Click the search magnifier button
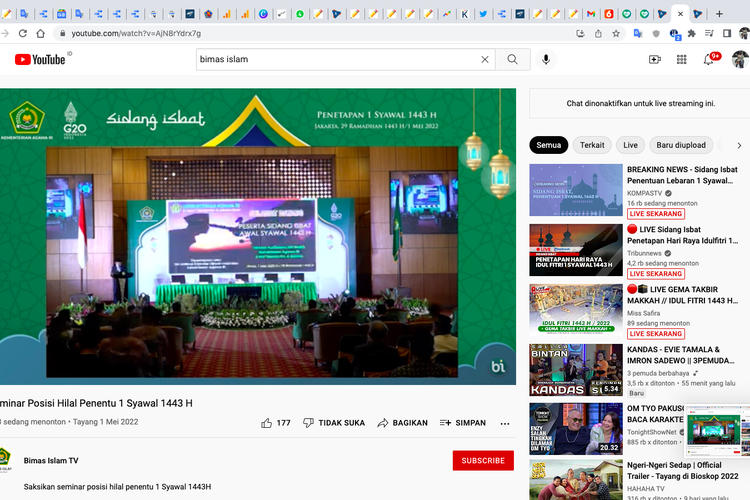Image resolution: width=750 pixels, height=500 pixels. pyautogui.click(x=512, y=60)
